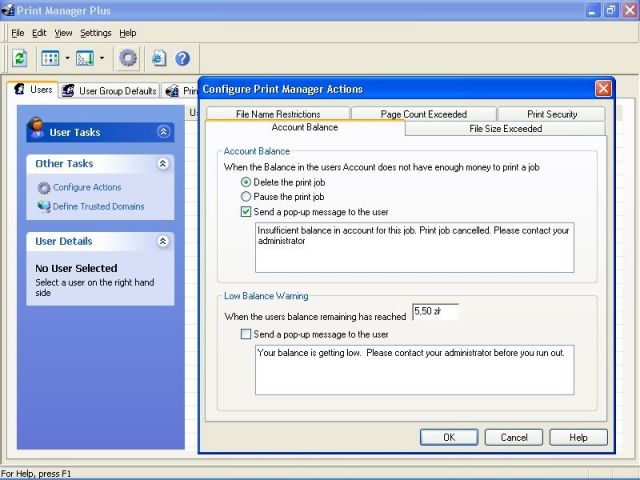640x480 pixels.
Task: Click 'No User Selected' text
Action: pyautogui.click(x=76, y=268)
